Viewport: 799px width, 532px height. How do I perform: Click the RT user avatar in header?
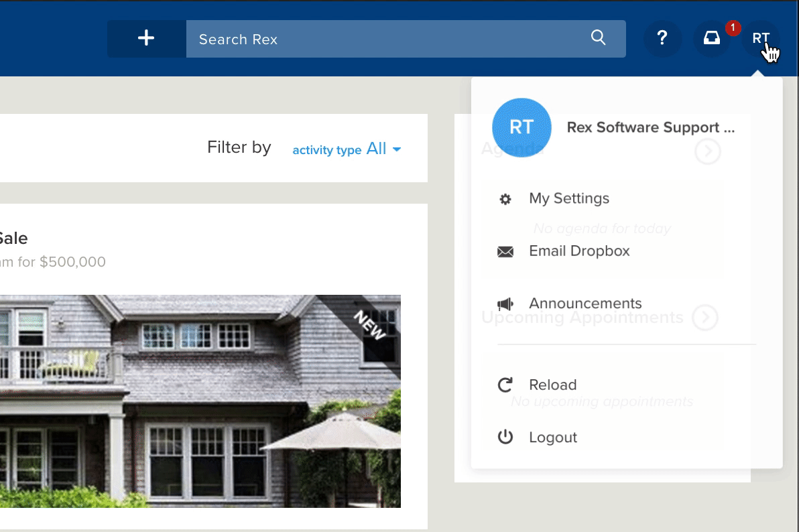coord(760,38)
